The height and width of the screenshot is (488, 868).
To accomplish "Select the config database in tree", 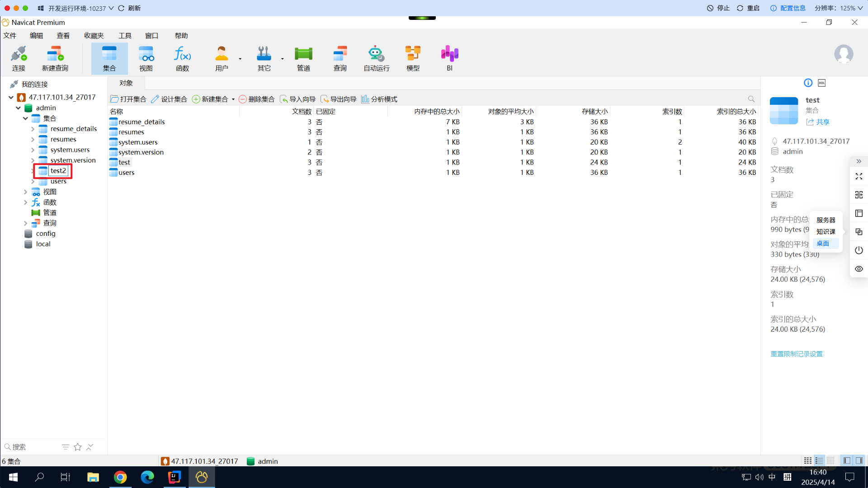I will pyautogui.click(x=46, y=234).
